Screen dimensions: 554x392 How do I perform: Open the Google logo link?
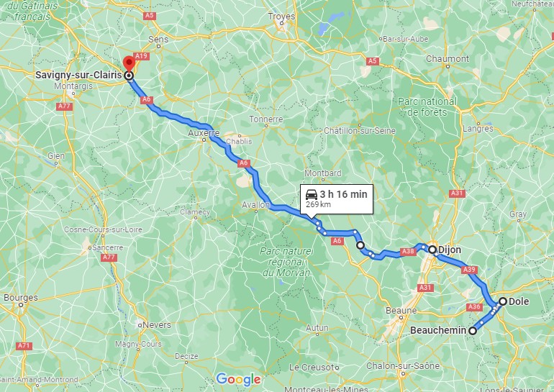tap(238, 380)
